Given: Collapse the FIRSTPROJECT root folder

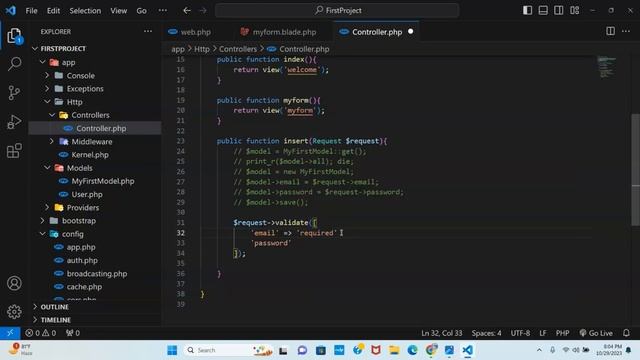Looking at the screenshot, I should [x=35, y=49].
